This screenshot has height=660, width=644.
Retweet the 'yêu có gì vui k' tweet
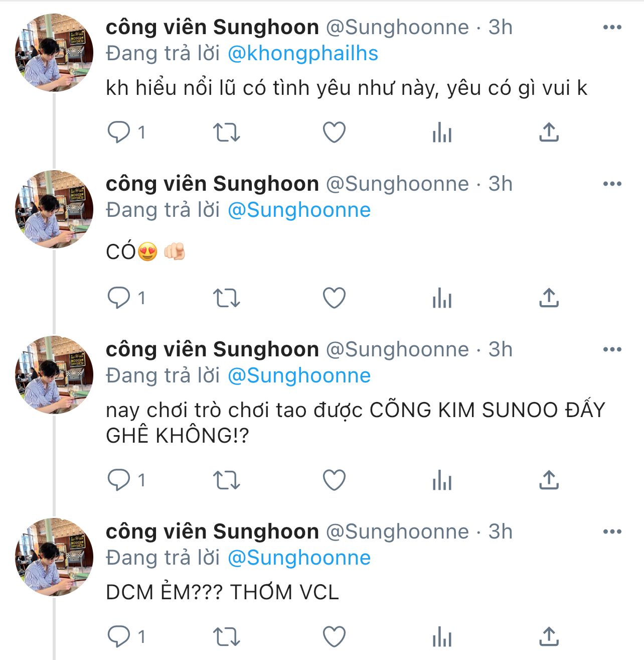click(226, 133)
